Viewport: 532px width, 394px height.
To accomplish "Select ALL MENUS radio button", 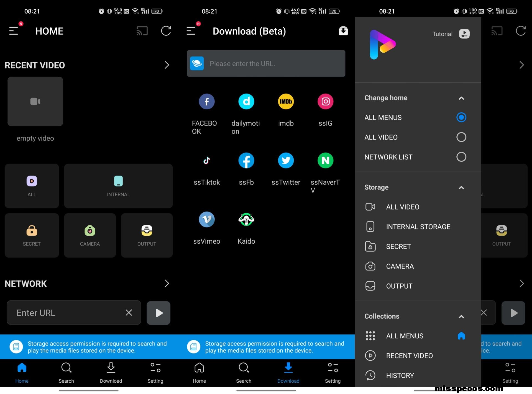I will [x=461, y=117].
